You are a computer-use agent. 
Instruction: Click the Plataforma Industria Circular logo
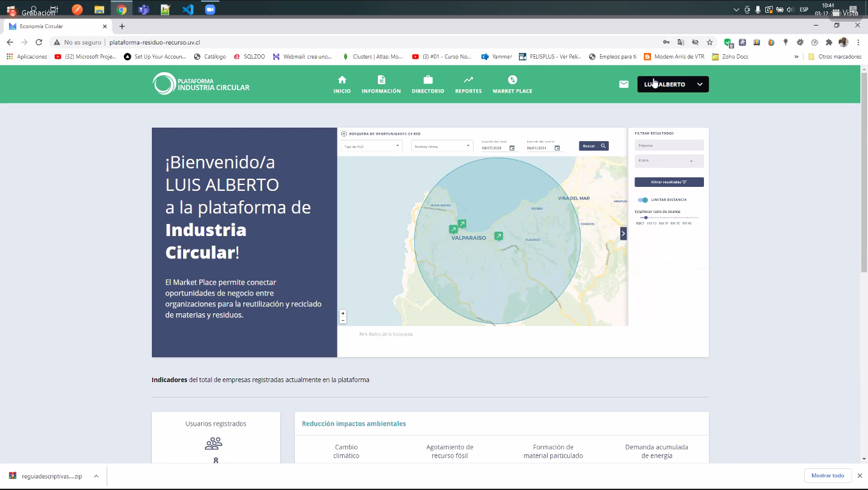pyautogui.click(x=201, y=84)
